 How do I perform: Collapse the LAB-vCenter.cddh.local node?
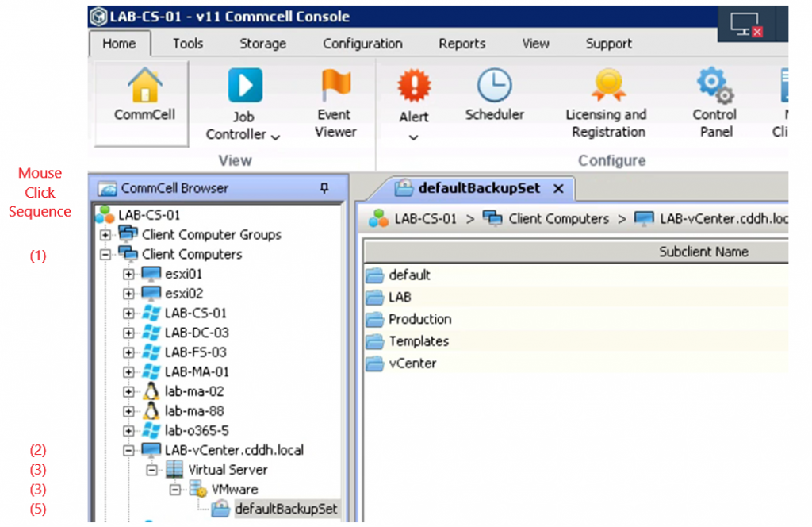click(128, 450)
